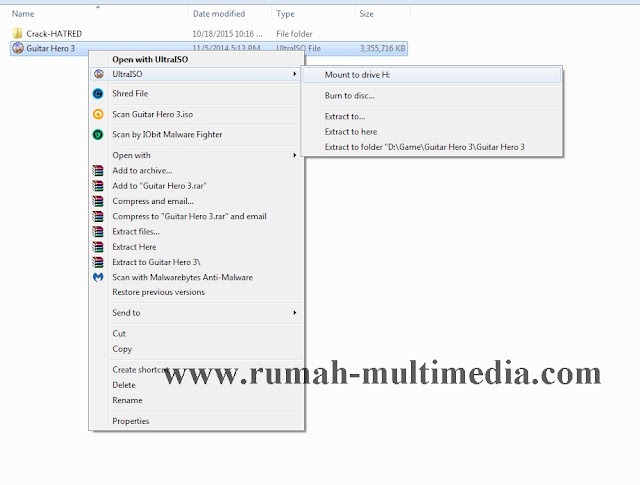This screenshot has height=485, width=640.
Task: Choose Open with UltraISO
Action: click(x=150, y=60)
